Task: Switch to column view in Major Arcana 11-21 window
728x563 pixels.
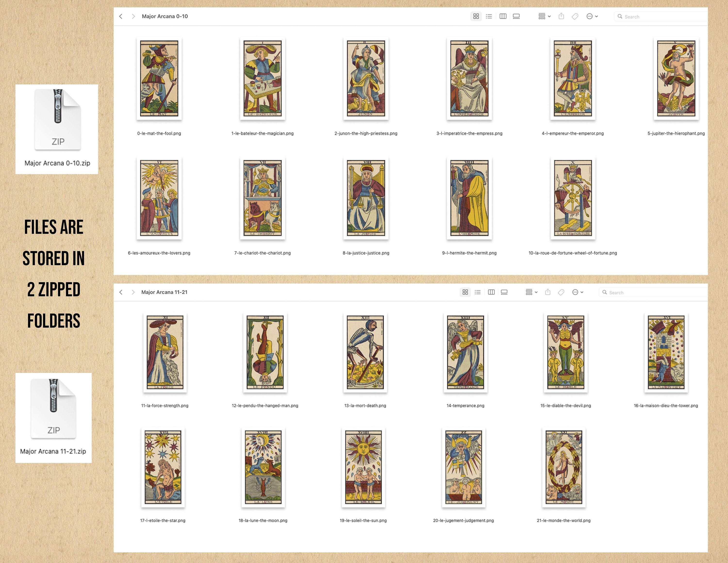Action: pyautogui.click(x=491, y=292)
